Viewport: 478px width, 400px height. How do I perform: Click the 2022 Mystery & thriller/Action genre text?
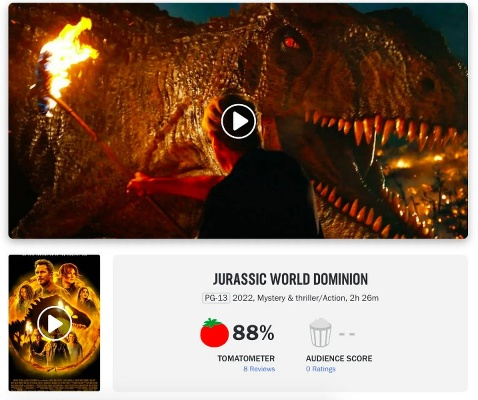pos(289,298)
